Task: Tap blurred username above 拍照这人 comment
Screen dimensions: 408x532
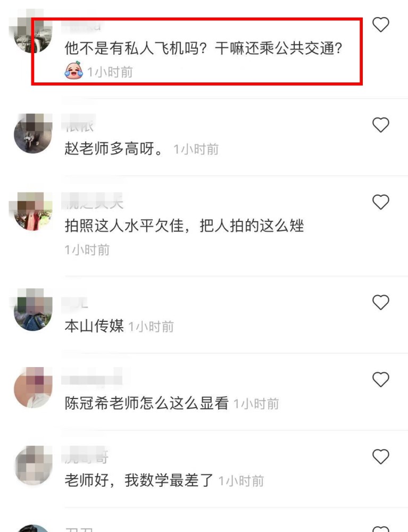Action: click(93, 202)
